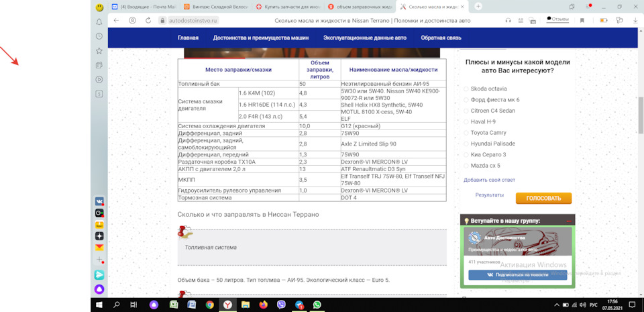644x312 pixels.
Task: Open the video play icon in sidebar
Action: click(99, 79)
